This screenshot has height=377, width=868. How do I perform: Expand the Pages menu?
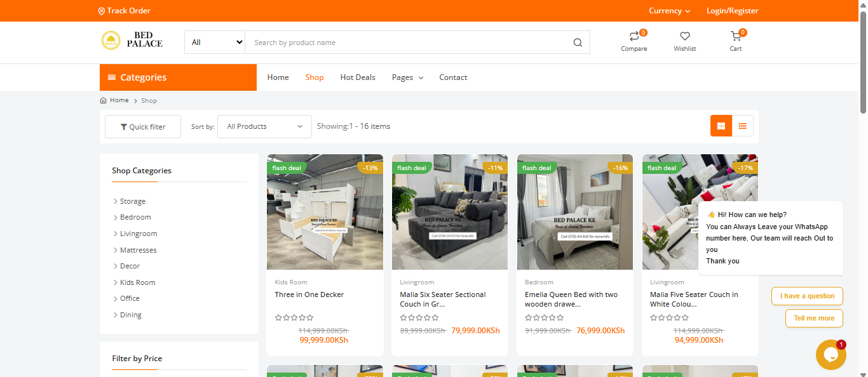[407, 77]
